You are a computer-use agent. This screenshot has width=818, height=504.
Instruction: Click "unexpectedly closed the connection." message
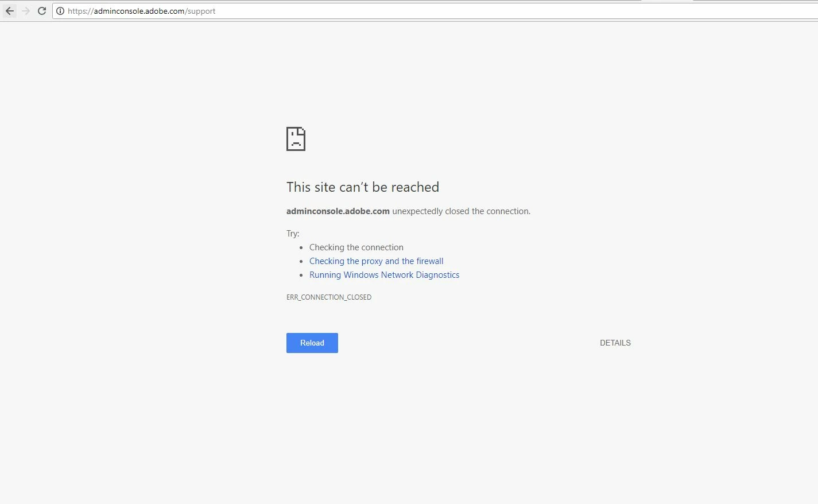coord(462,211)
